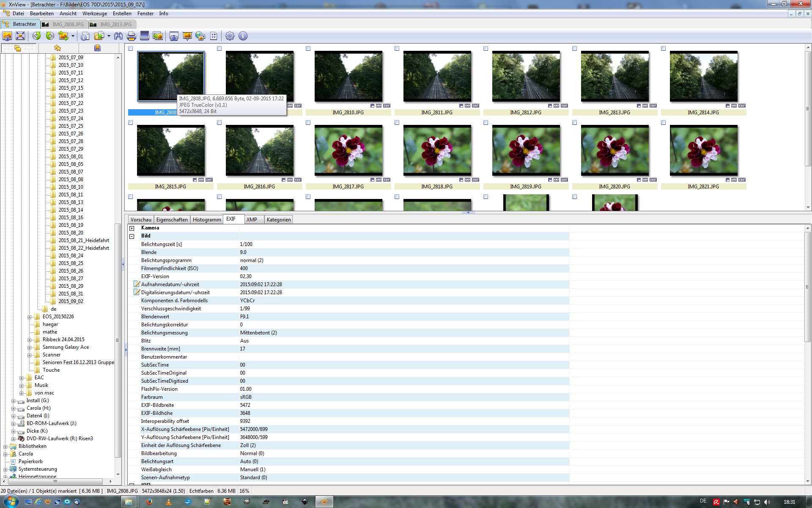Switch to the Histogramm tab
The height and width of the screenshot is (508, 812).
coord(207,220)
